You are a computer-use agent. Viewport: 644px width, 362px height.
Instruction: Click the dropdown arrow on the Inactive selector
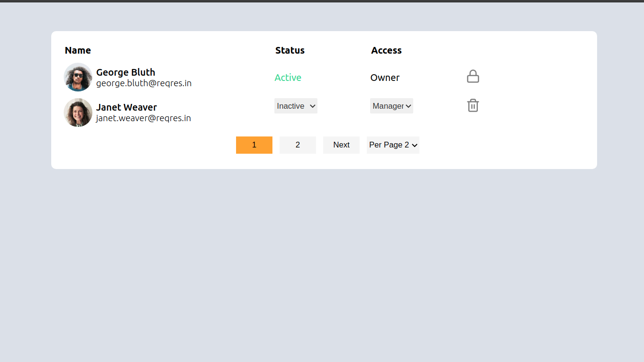pos(312,106)
